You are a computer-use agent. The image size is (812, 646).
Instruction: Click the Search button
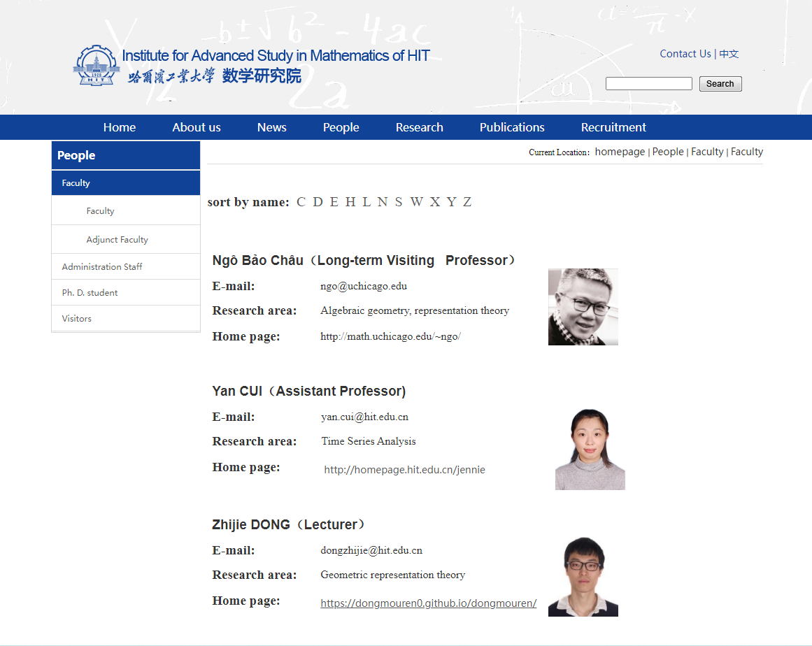[720, 84]
